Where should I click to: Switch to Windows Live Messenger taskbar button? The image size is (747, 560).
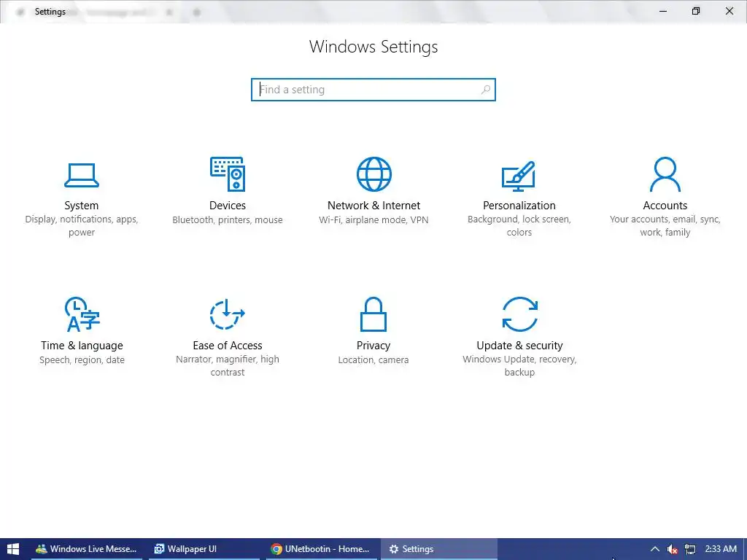coord(87,549)
